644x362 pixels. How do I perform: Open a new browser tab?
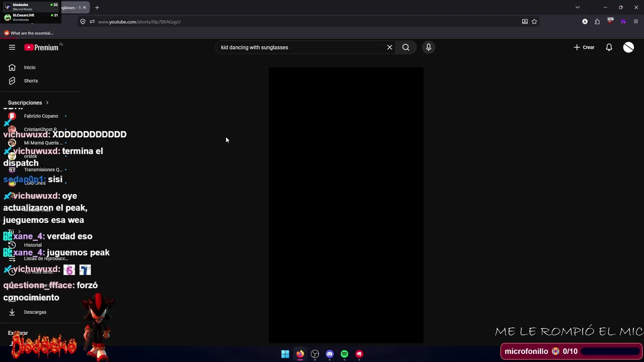(x=97, y=8)
